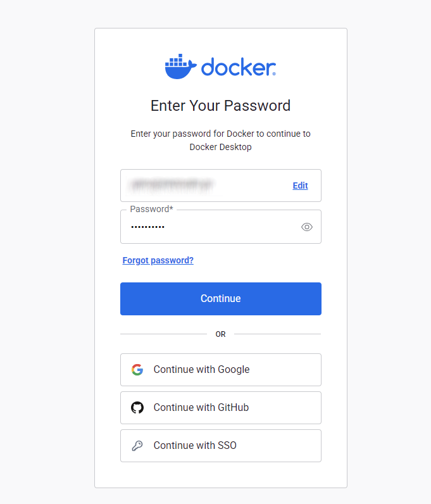
Task: Click the Google logo icon
Action: [x=137, y=370]
